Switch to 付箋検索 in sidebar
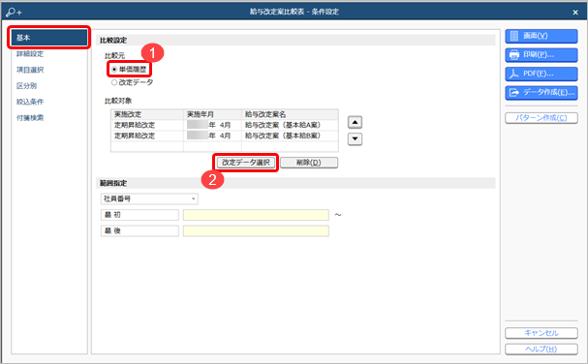This screenshot has width=588, height=364. [30, 118]
